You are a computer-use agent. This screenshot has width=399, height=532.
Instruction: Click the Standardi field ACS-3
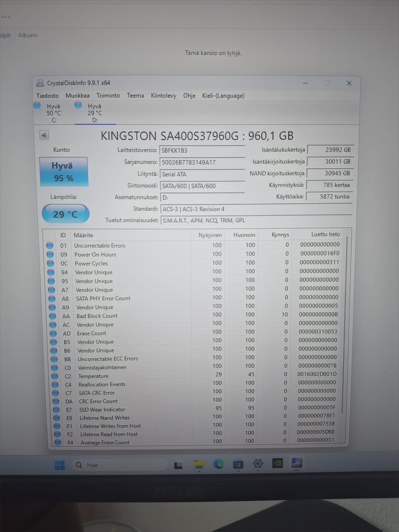256,209
